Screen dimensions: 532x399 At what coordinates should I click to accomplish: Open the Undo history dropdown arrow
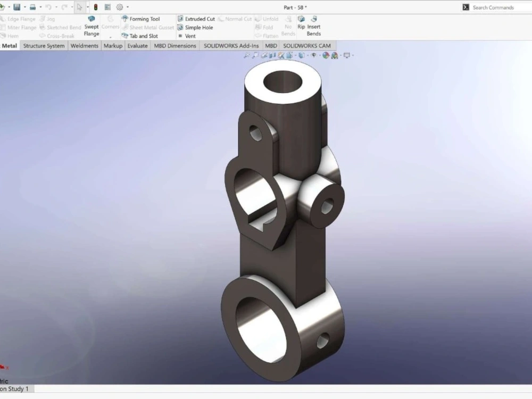click(56, 7)
